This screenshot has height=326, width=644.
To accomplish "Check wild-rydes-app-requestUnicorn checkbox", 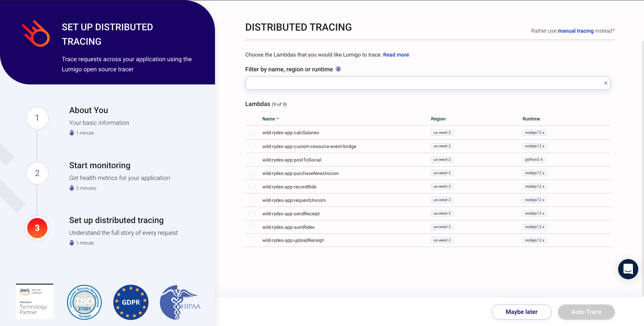I will point(252,200).
